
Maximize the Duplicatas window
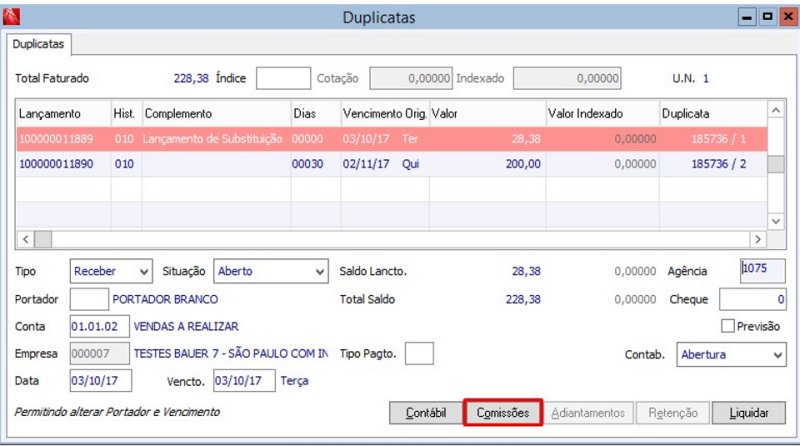pos(767,17)
